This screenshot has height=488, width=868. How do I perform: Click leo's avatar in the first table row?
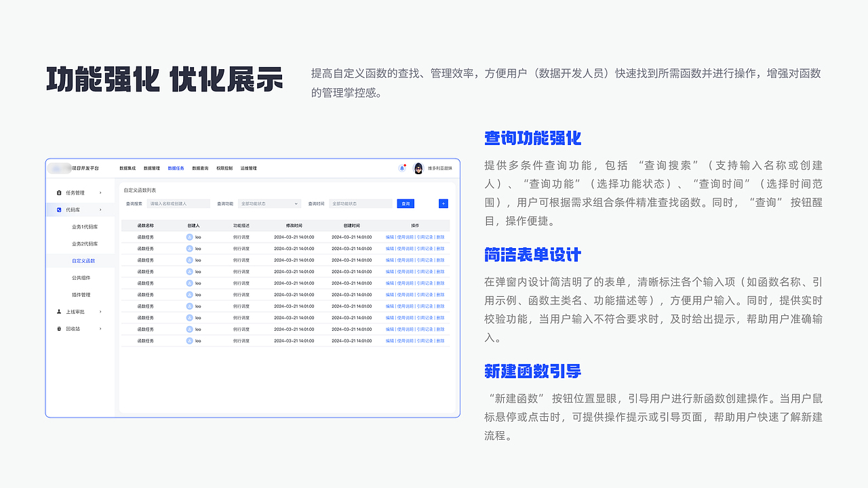[x=189, y=237]
